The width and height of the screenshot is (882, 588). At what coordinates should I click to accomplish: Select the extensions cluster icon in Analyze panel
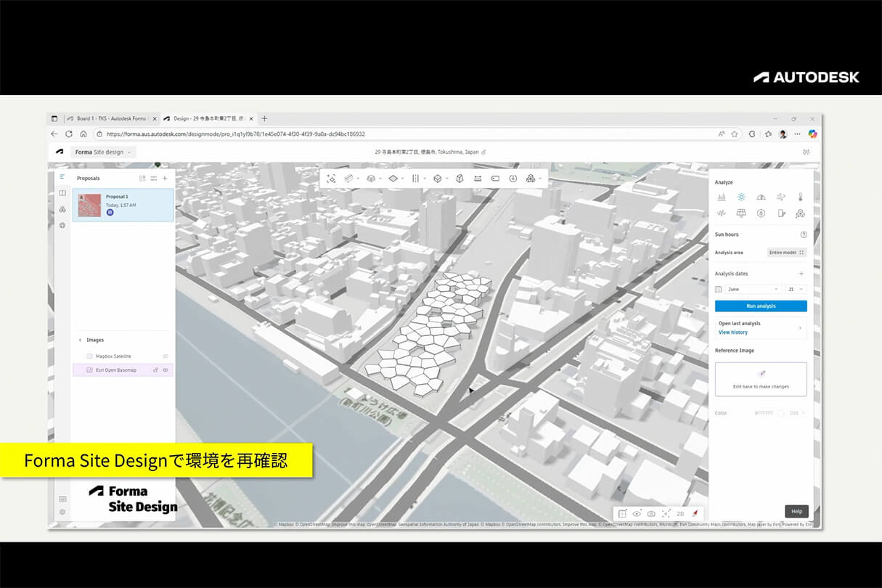click(x=801, y=213)
